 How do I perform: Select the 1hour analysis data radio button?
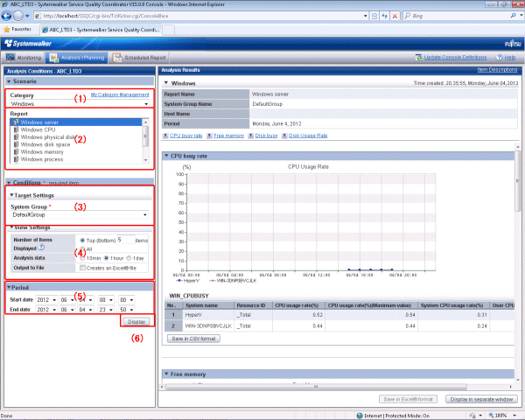click(x=107, y=258)
